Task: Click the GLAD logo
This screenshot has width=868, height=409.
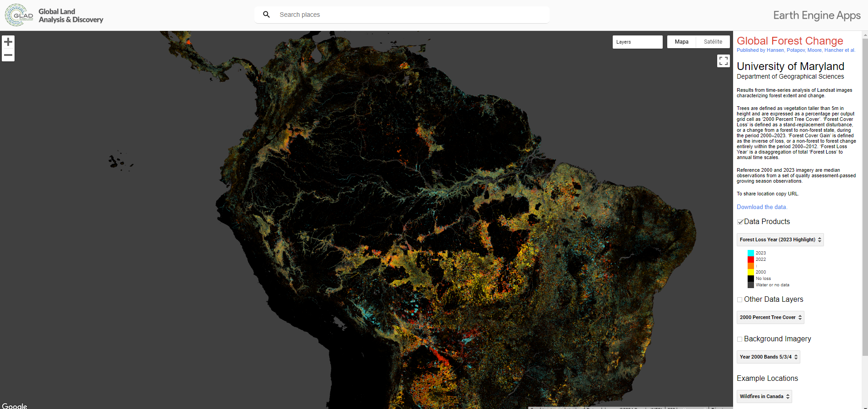Action: 19,15
